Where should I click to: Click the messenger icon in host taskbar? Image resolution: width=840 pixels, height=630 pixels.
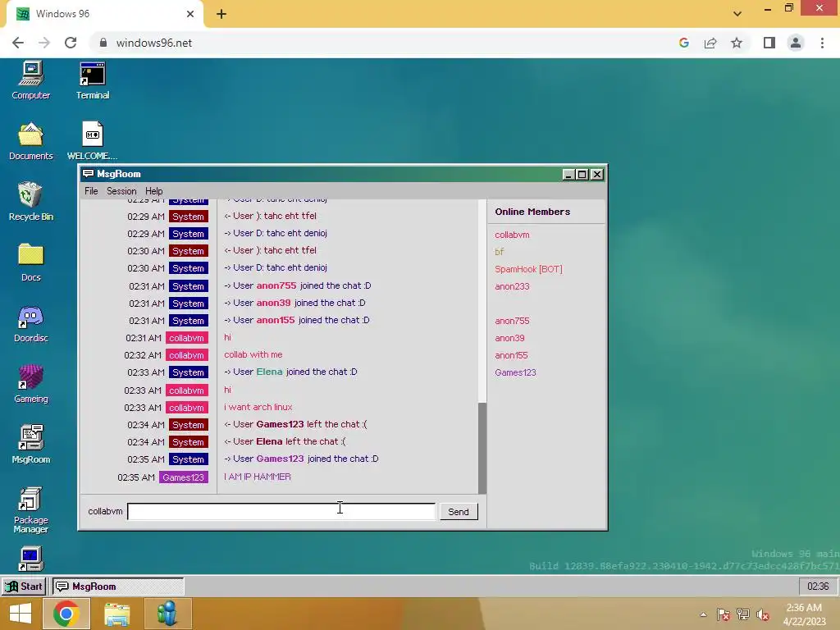(x=167, y=614)
